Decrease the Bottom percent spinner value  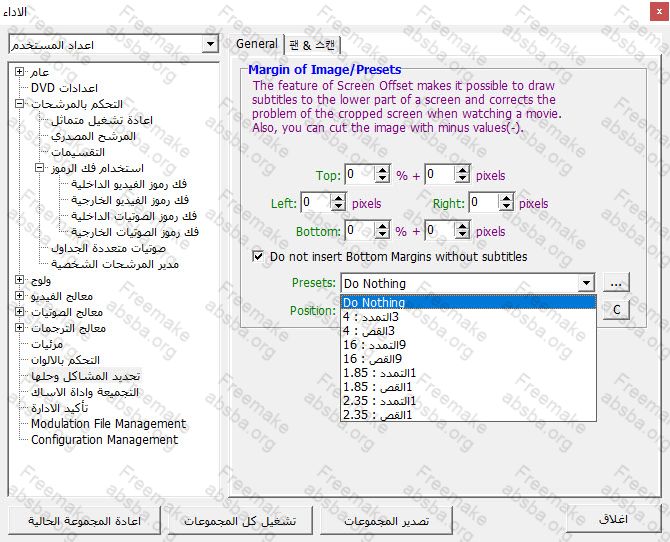coord(382,235)
